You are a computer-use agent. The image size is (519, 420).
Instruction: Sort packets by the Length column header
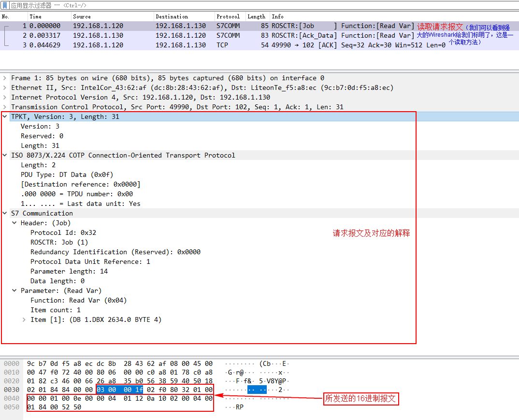[258, 16]
